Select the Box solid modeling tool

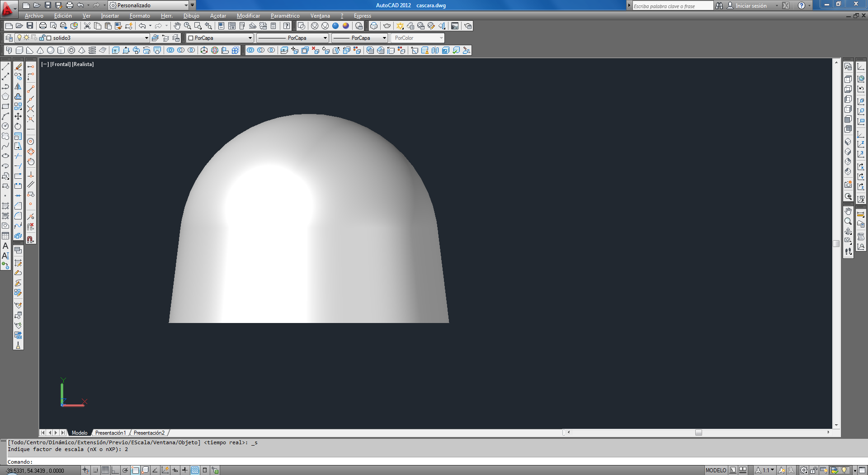tap(19, 50)
